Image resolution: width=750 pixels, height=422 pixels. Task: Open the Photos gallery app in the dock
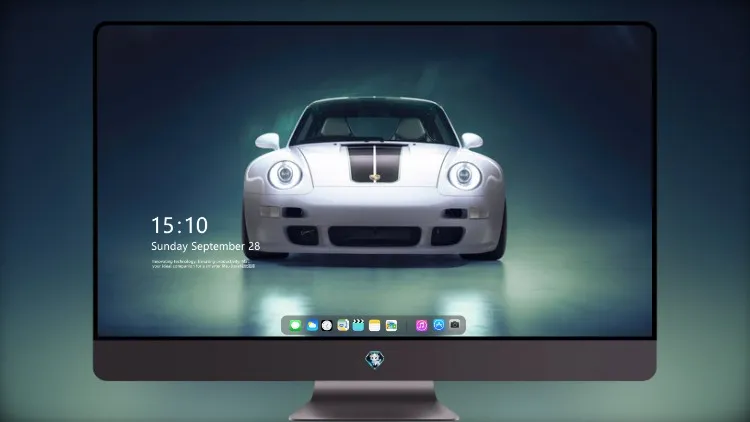click(391, 325)
